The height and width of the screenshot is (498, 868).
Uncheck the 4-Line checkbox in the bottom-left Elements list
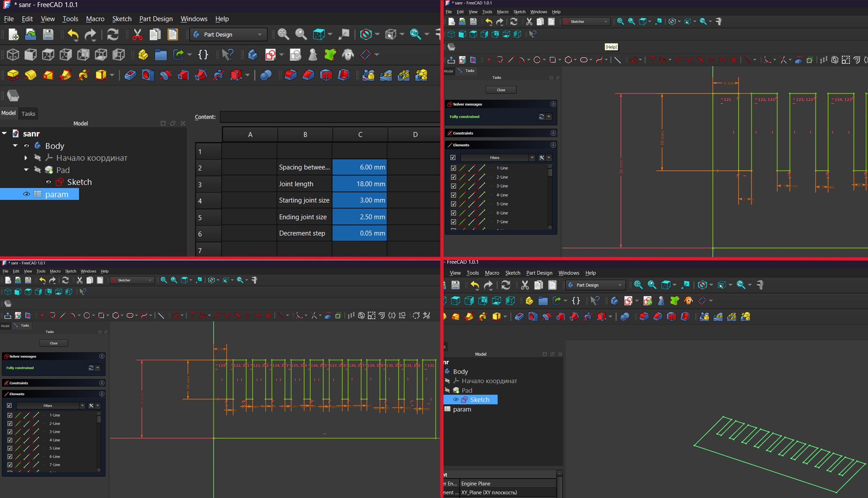pos(10,440)
